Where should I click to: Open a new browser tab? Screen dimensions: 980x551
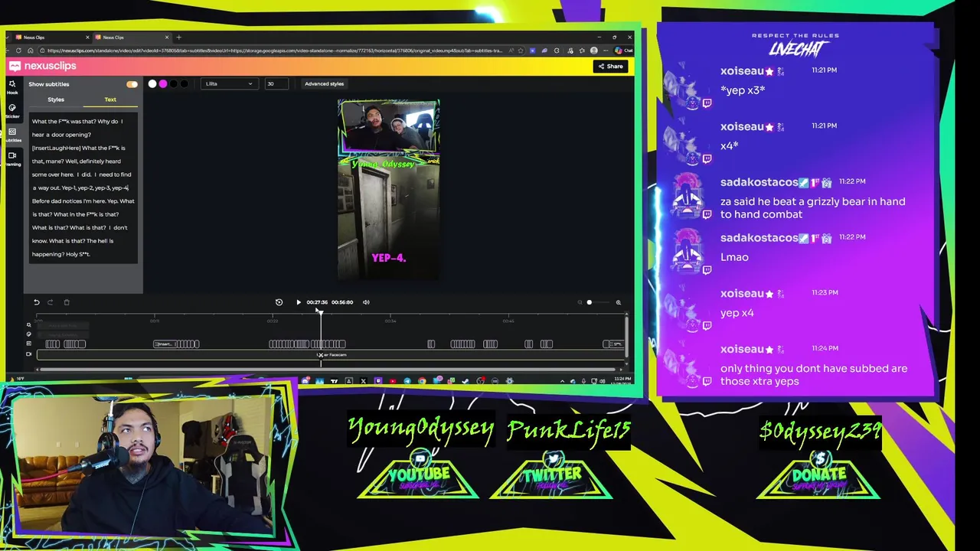(178, 37)
